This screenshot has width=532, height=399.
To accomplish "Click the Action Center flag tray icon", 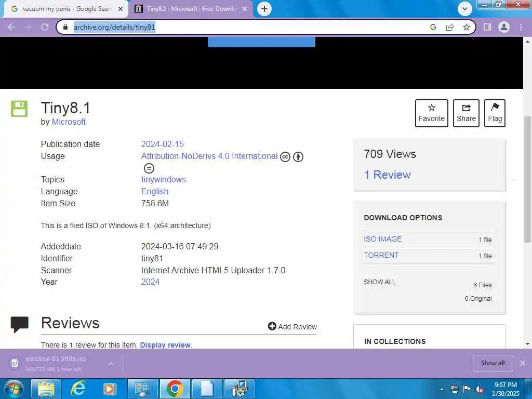I will coord(467,389).
